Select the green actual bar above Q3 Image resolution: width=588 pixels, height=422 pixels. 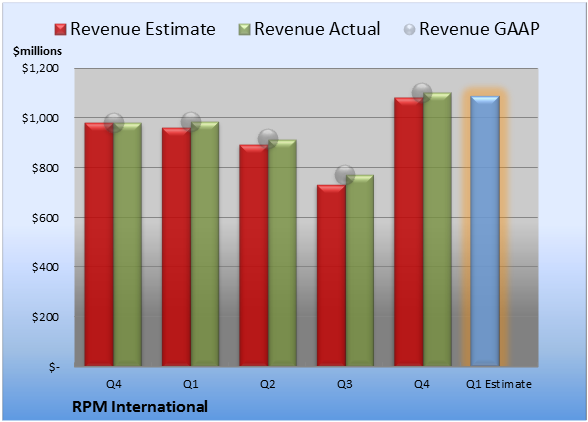(360, 270)
